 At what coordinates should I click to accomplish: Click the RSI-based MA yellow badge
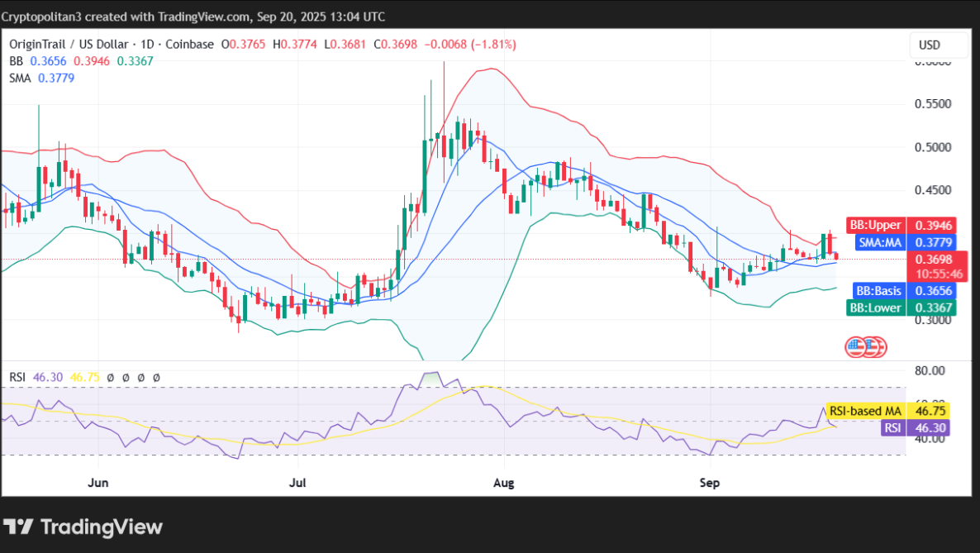(x=864, y=410)
